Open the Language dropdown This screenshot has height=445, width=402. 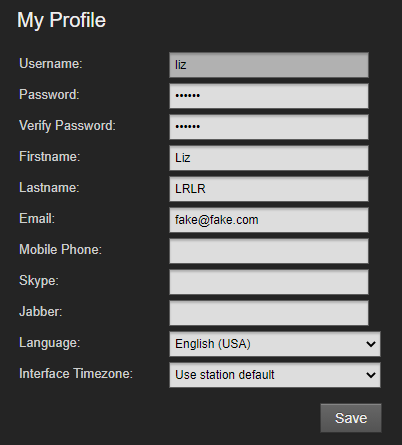[275, 344]
